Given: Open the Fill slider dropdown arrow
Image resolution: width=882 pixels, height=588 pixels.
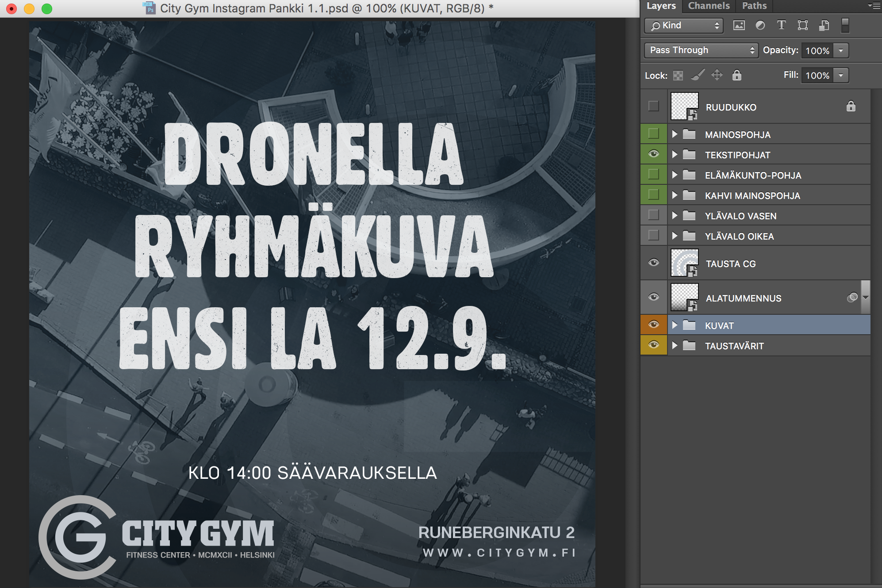Looking at the screenshot, I should (841, 75).
